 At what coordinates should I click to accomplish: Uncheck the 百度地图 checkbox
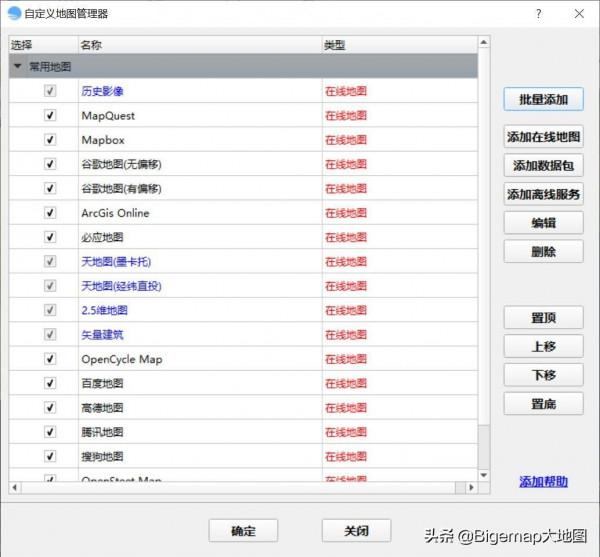(50, 383)
